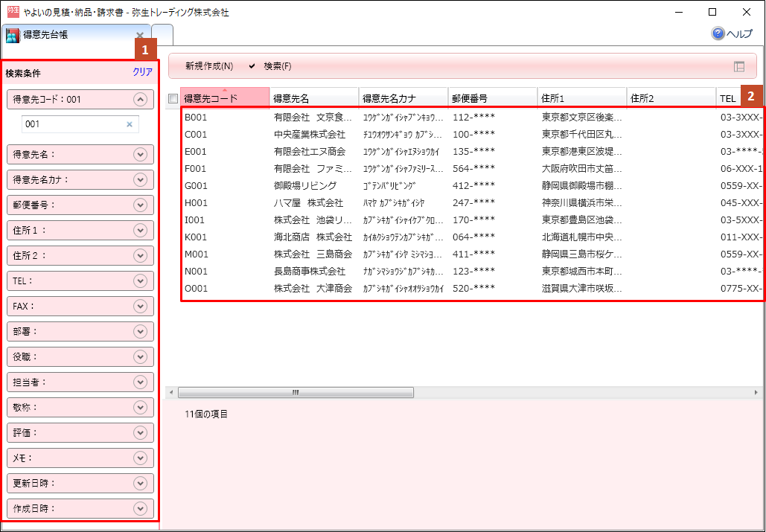766x532 pixels.
Task: Toggle the select-all checkbox in table header
Action: pyautogui.click(x=173, y=98)
